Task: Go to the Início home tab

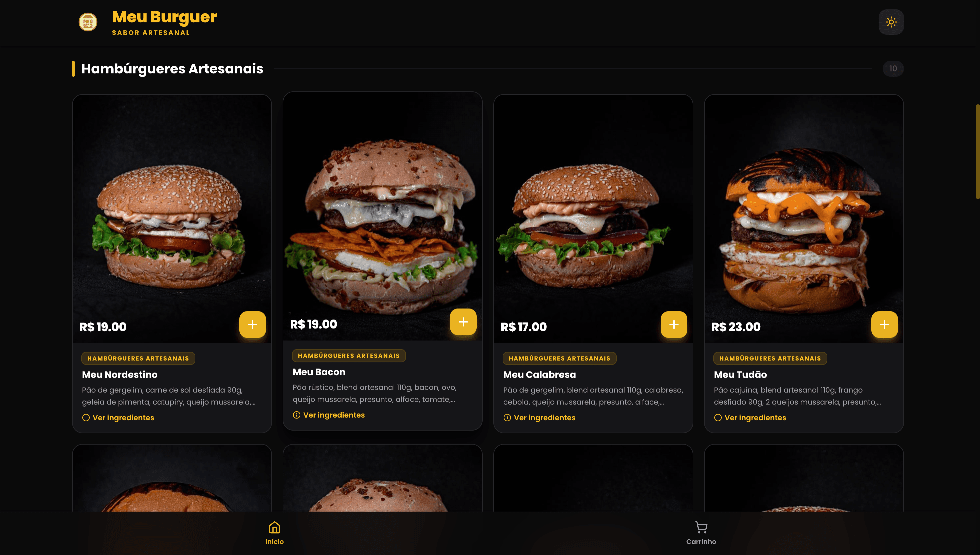Action: pyautogui.click(x=275, y=533)
